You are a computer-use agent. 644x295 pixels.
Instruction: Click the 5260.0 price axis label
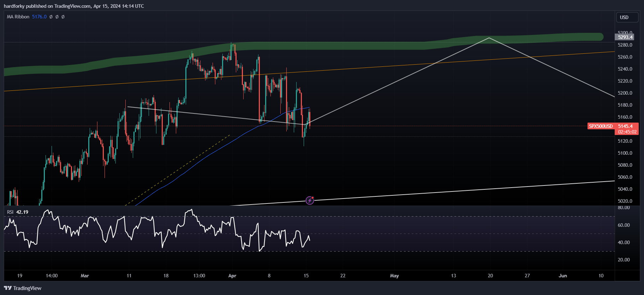point(625,57)
